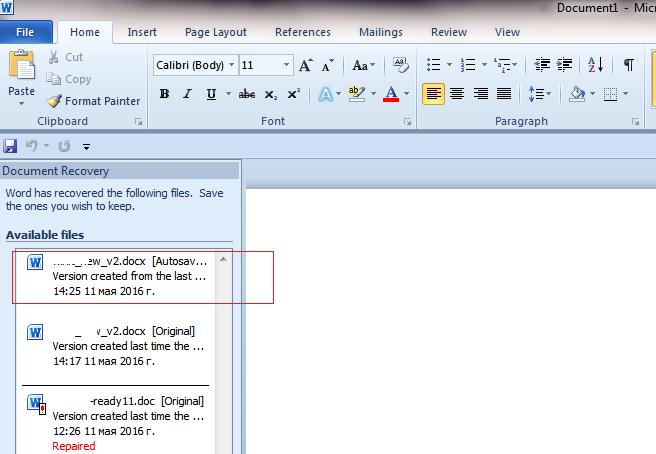The height and width of the screenshot is (454, 656).
Task: Enable Justify text alignment
Action: pyautogui.click(x=504, y=95)
